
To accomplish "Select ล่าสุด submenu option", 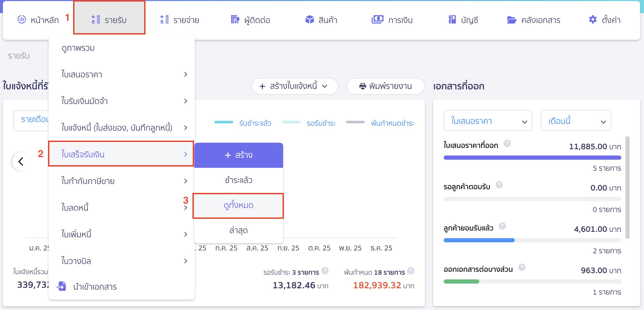I will click(239, 230).
